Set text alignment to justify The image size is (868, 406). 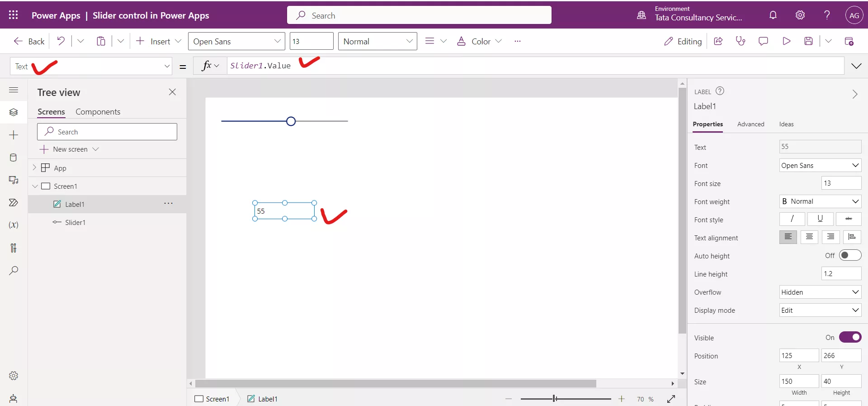click(x=852, y=237)
